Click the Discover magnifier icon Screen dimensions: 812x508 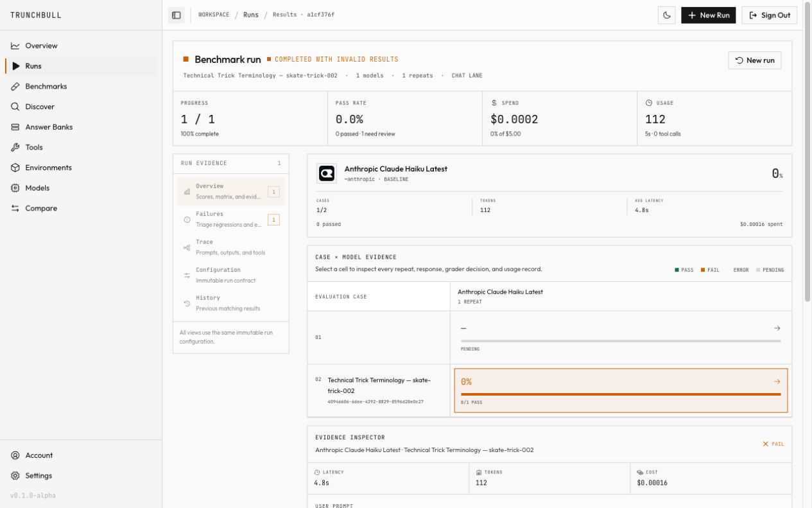pyautogui.click(x=15, y=107)
